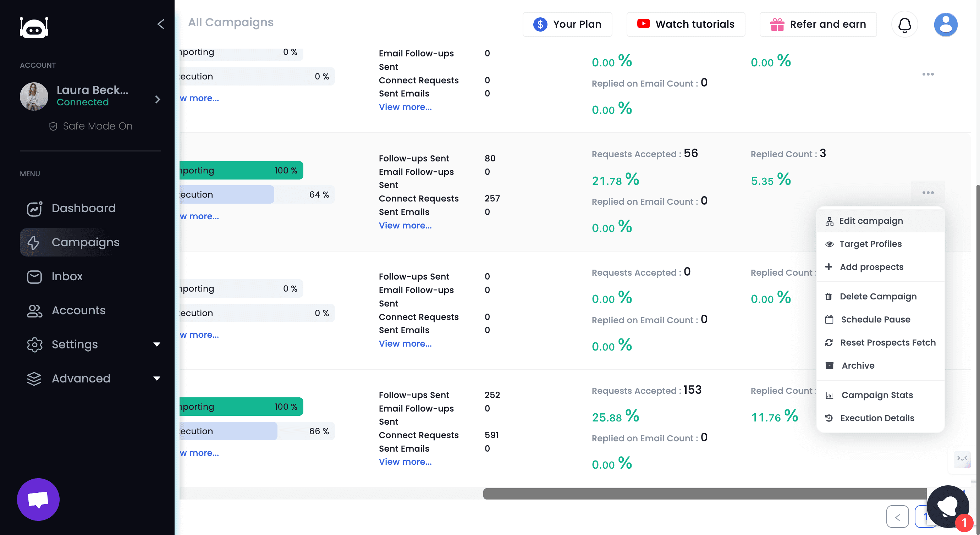
Task: Expand the Laura Beck account chevron
Action: coord(158,99)
